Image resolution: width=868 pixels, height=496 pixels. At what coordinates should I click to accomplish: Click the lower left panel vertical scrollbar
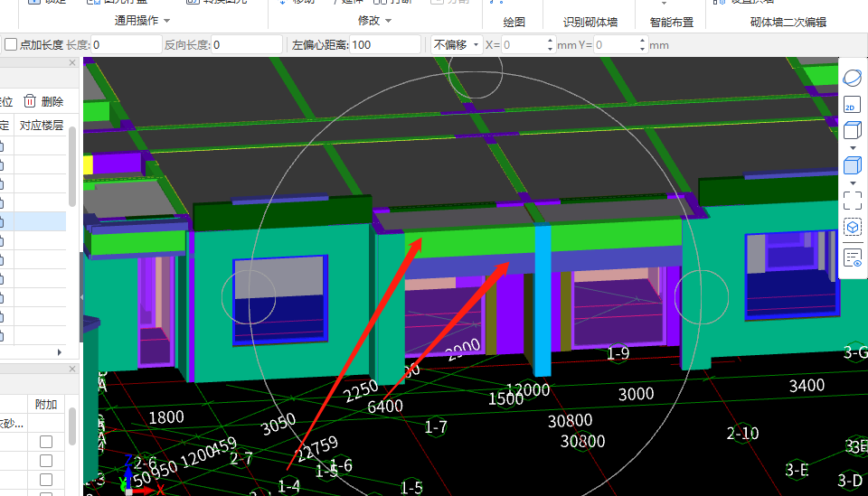72,426
